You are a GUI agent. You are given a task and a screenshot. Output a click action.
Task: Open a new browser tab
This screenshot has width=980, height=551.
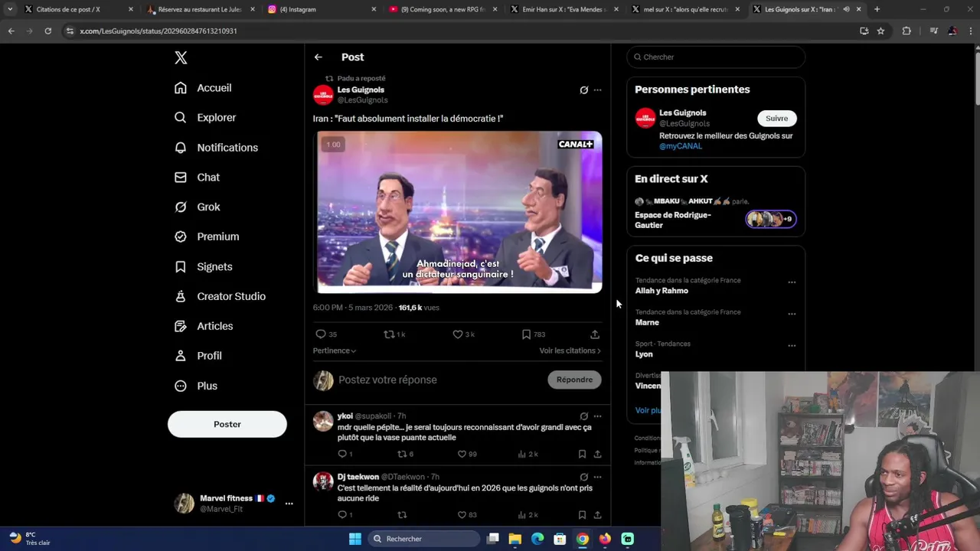click(877, 9)
